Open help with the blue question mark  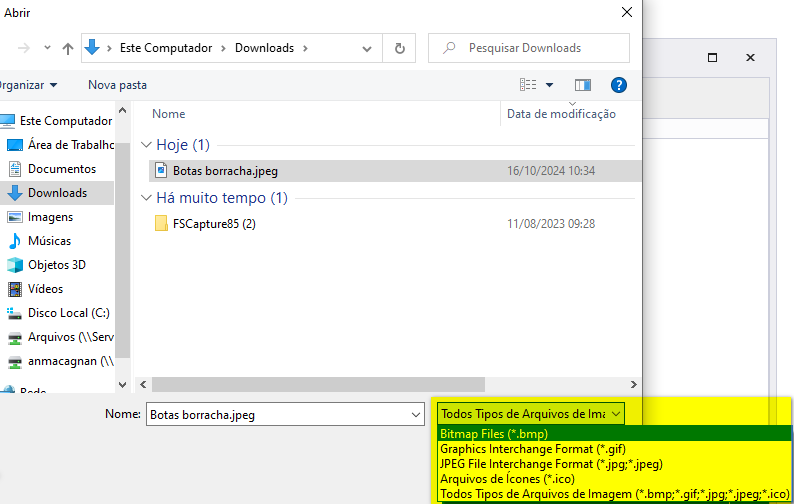point(618,85)
